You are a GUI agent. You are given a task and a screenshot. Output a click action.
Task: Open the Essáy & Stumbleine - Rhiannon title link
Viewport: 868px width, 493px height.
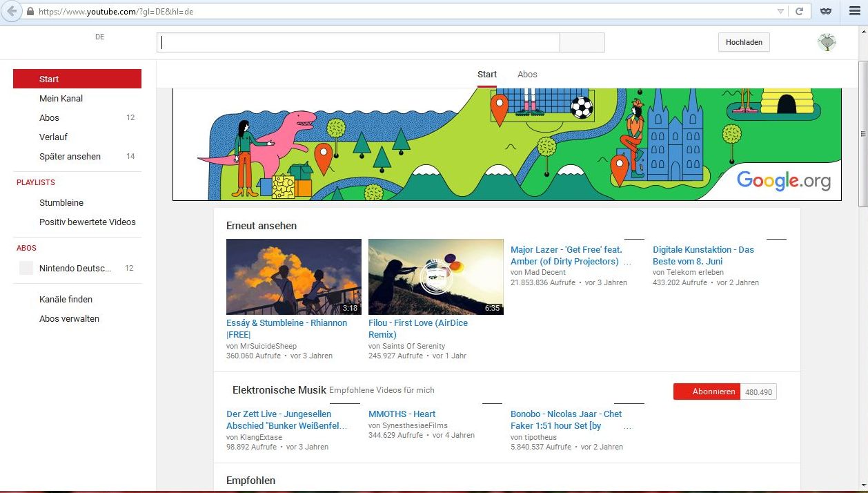pos(287,329)
